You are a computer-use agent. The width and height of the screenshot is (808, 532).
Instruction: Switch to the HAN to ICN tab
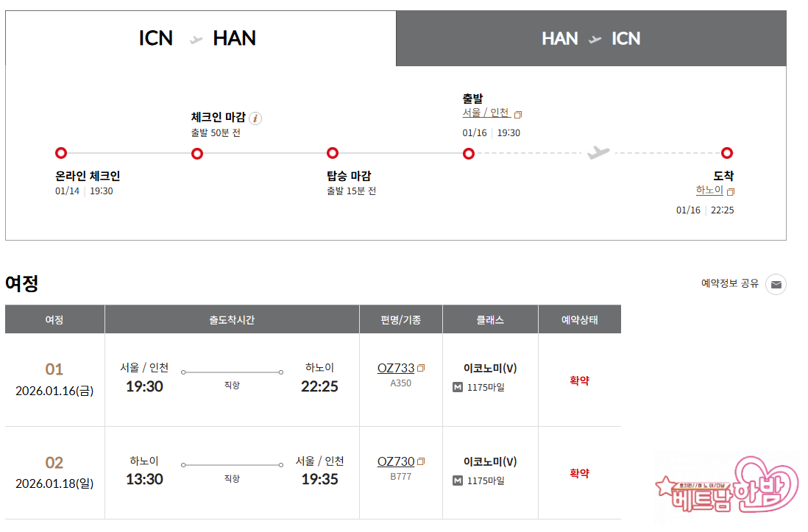click(591, 38)
